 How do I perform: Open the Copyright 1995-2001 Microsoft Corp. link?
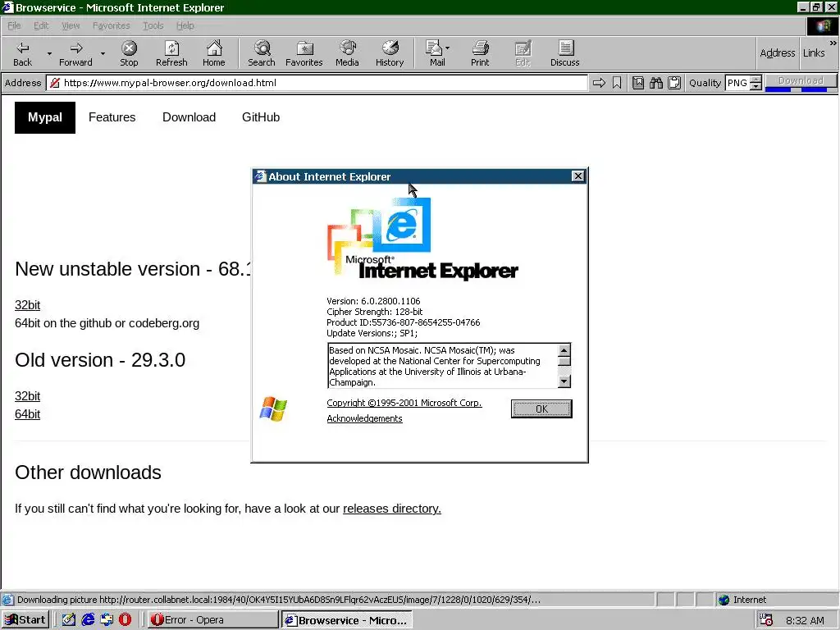click(x=404, y=403)
